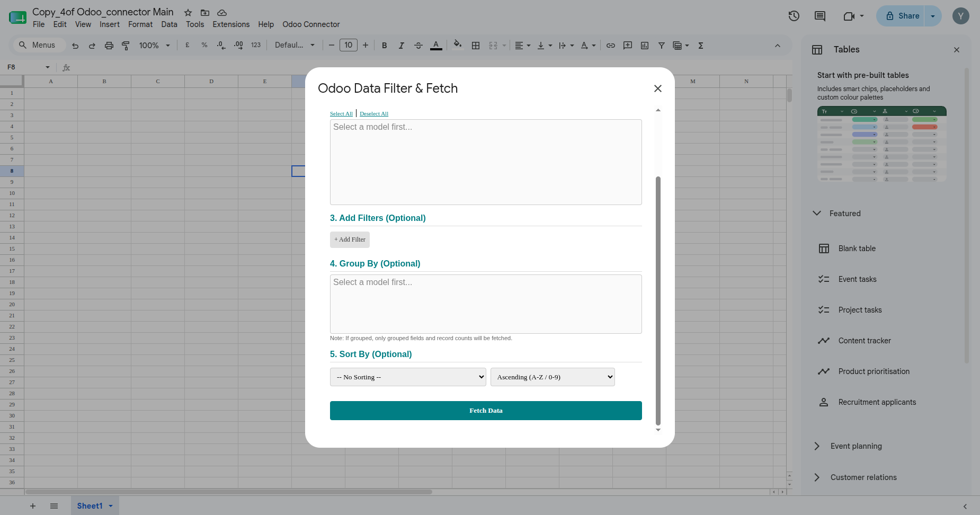Open the font Default dropdown
The width and height of the screenshot is (980, 515).
point(295,46)
